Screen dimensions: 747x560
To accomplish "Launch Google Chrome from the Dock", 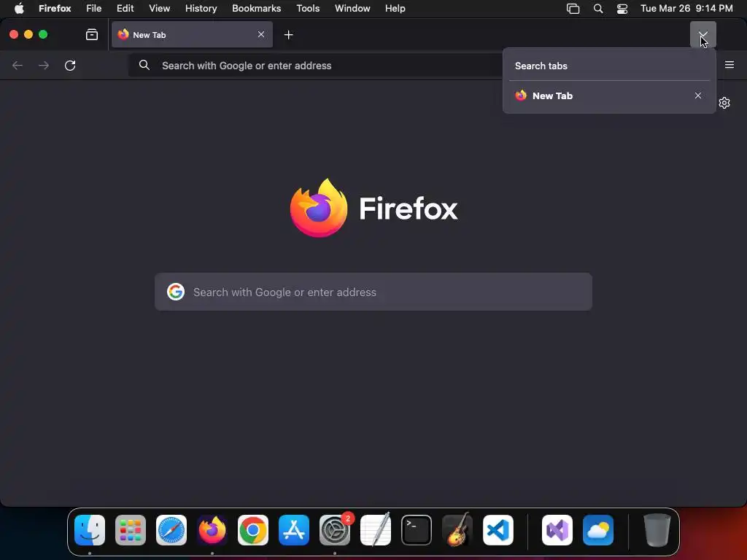I will point(253,530).
